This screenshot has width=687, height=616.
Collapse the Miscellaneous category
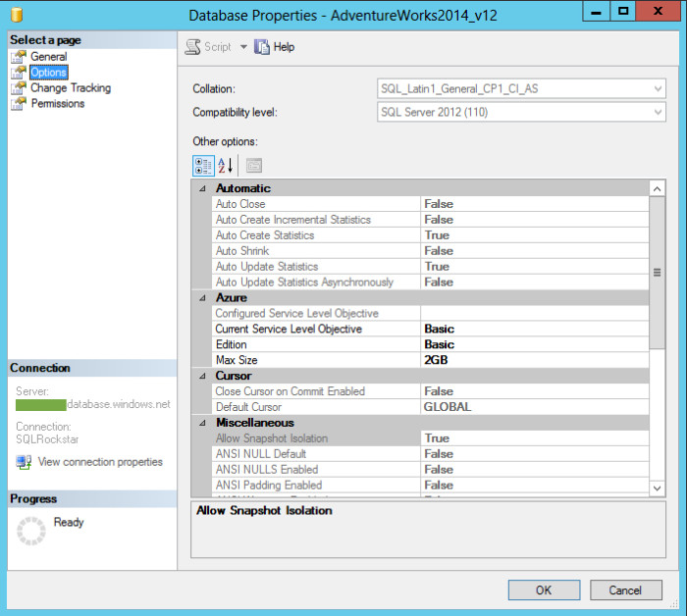pyautogui.click(x=202, y=423)
